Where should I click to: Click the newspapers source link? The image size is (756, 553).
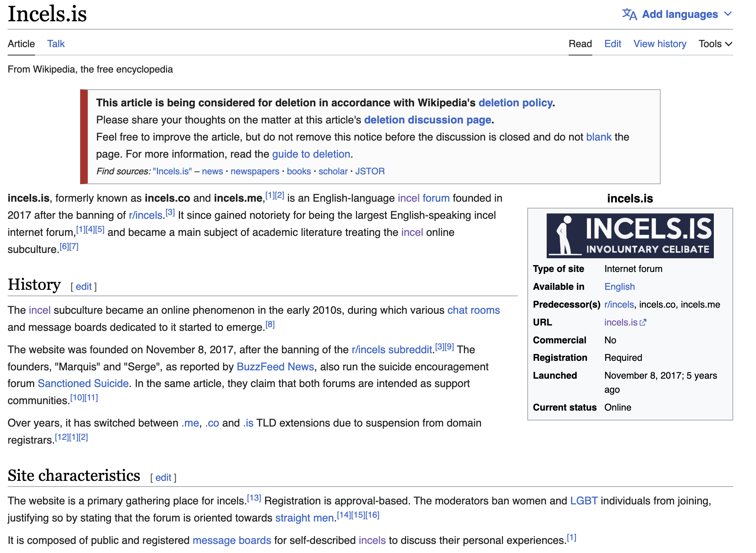255,171
